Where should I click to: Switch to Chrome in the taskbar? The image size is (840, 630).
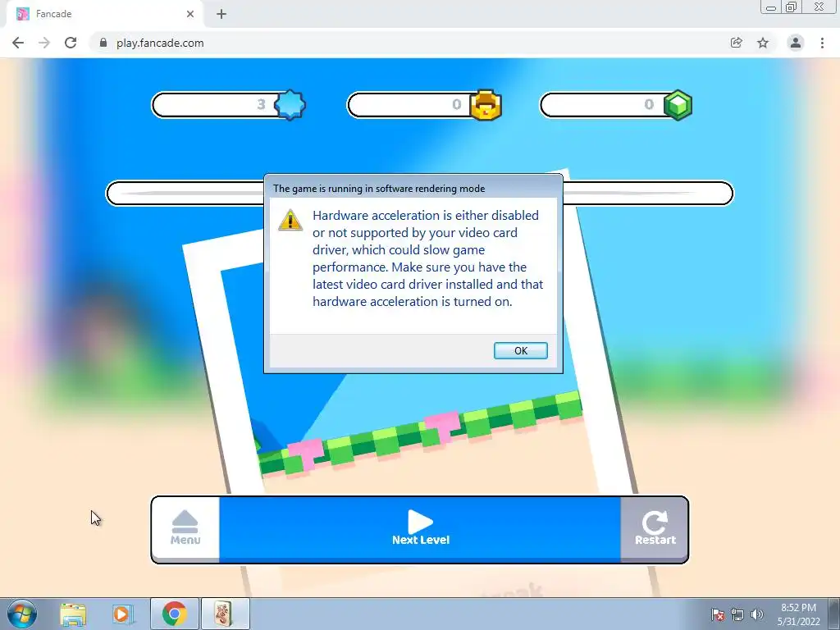(175, 614)
